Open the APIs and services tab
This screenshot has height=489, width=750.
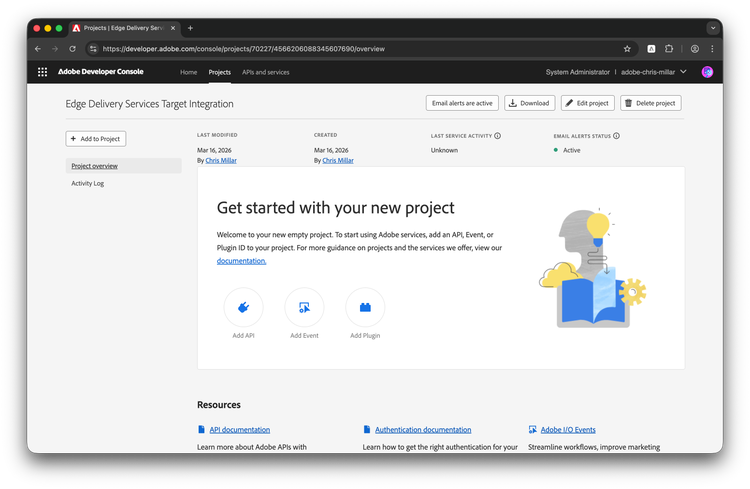(266, 72)
